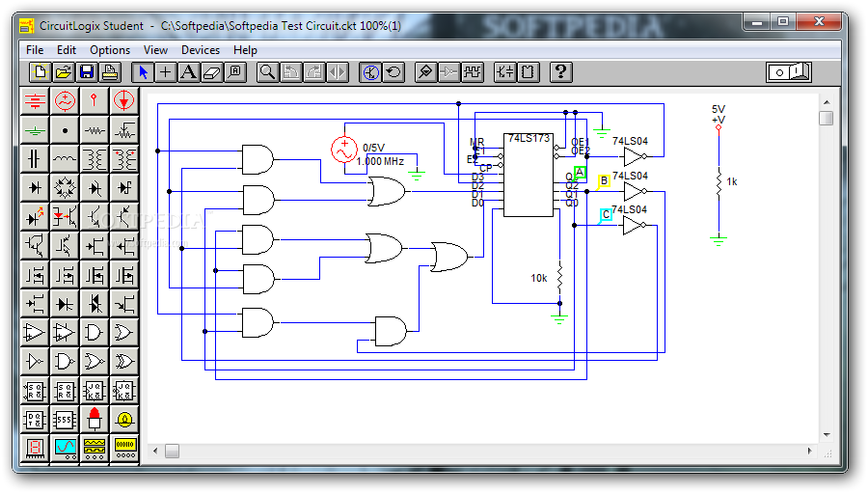
Task: Open the waveforms display button
Action: pos(473,72)
